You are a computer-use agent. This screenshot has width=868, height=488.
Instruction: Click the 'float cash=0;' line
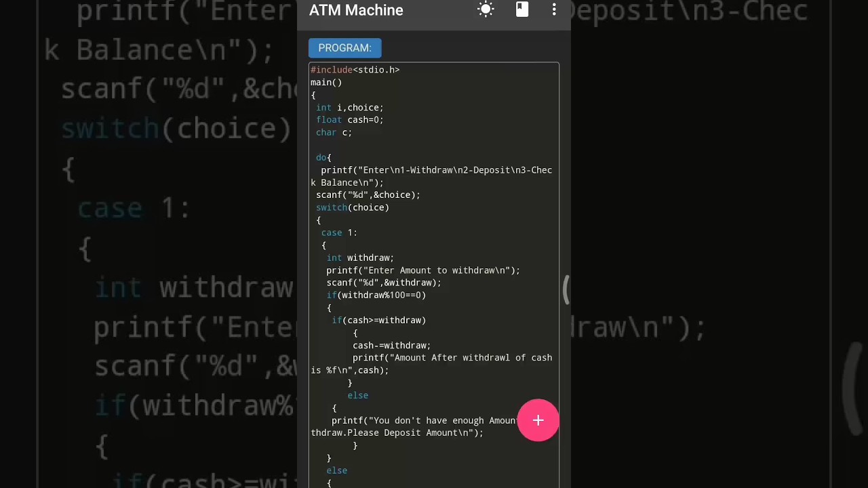tap(350, 120)
